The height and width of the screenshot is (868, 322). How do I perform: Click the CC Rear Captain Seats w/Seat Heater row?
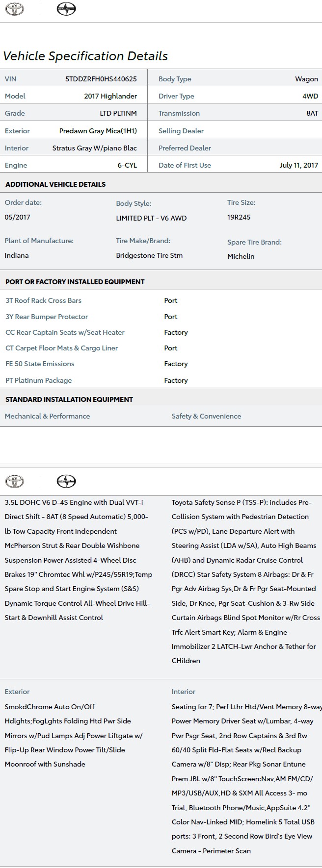(x=65, y=332)
